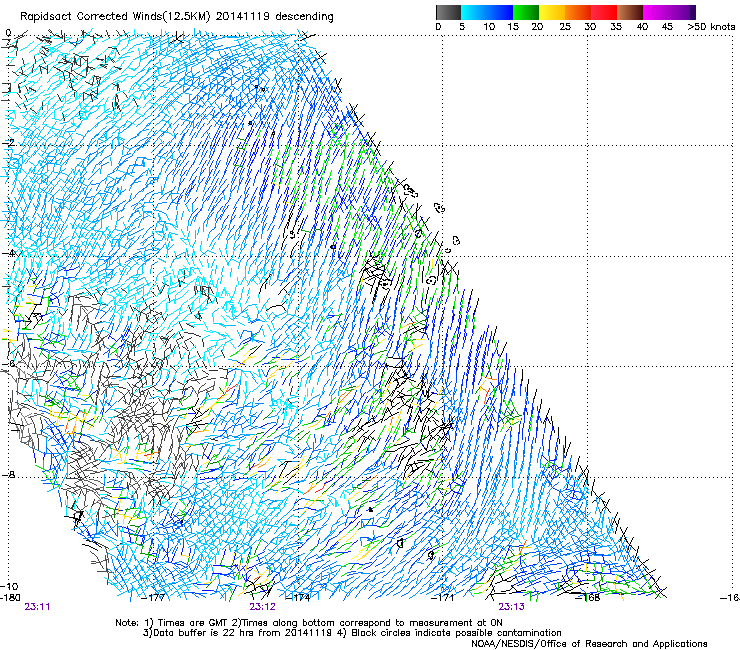Click the '>50 knots' legend label
The width and height of the screenshot is (740, 650).
[711, 27]
